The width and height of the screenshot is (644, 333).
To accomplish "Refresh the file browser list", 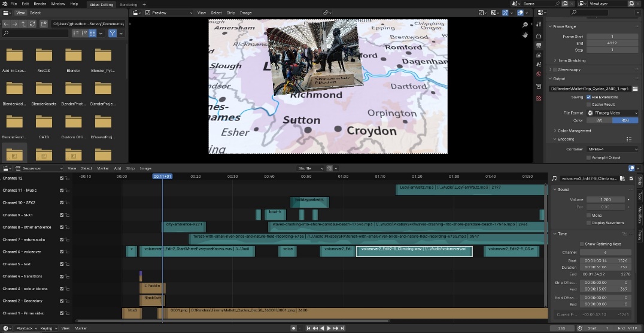I will point(32,24).
